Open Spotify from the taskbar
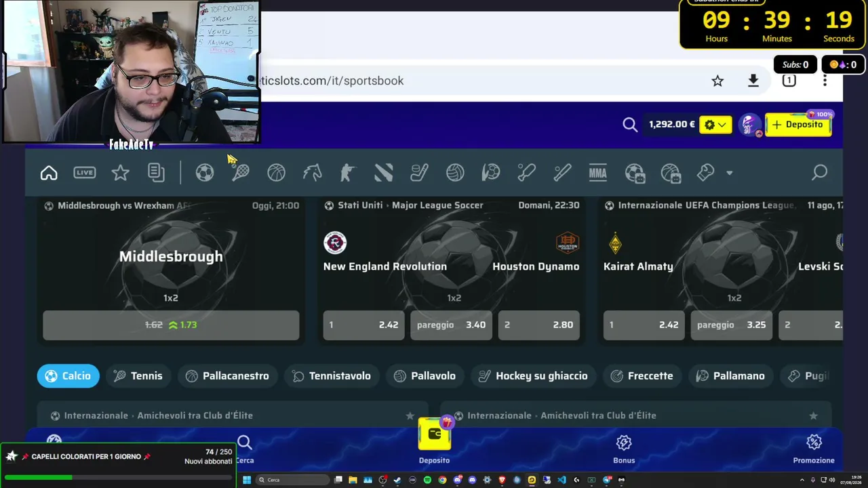 pos(427,480)
